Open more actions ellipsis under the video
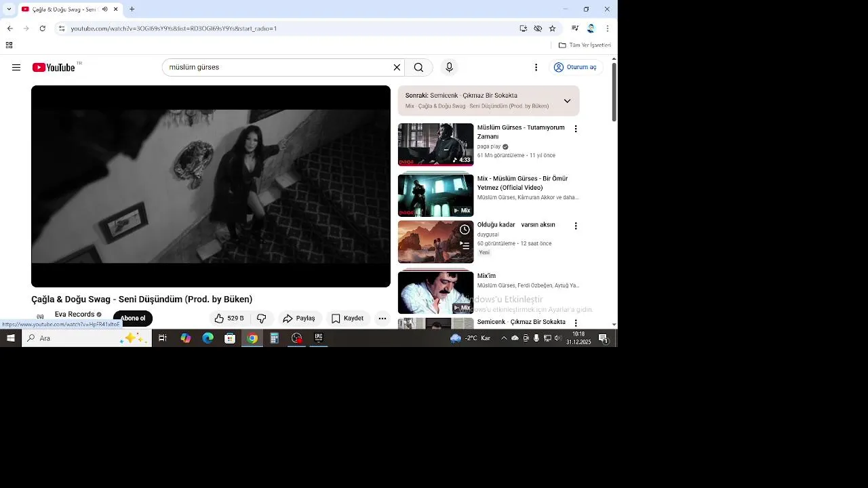 coord(382,318)
